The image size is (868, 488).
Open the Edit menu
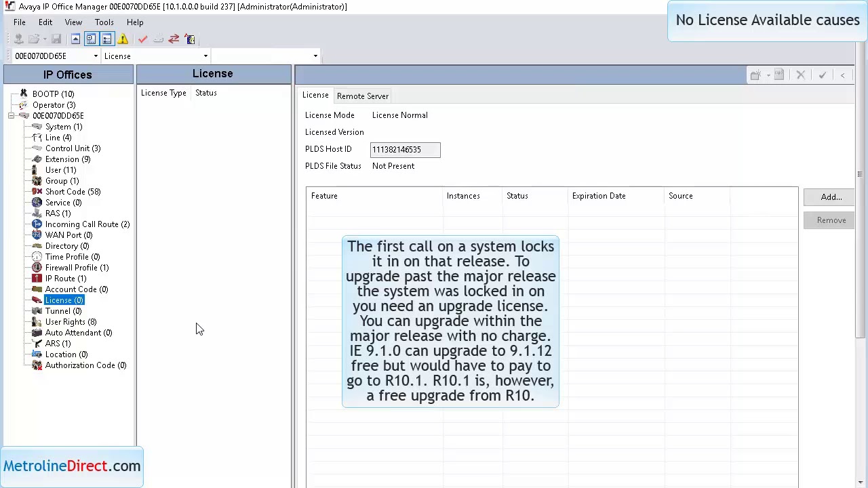45,22
